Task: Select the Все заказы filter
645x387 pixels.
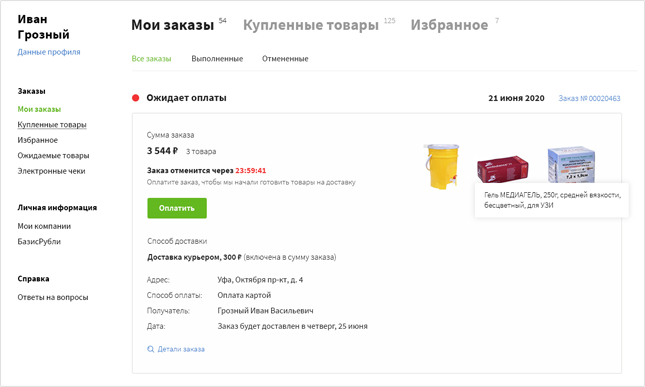Action: point(151,59)
